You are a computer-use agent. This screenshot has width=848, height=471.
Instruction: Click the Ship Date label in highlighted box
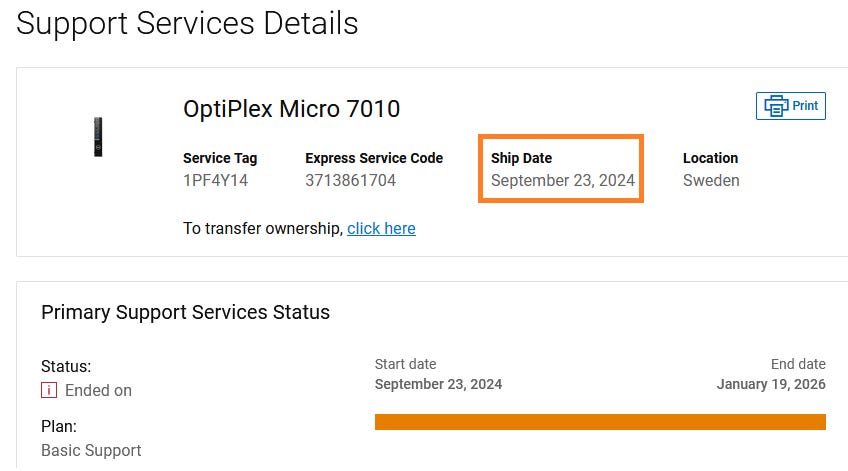click(x=521, y=158)
